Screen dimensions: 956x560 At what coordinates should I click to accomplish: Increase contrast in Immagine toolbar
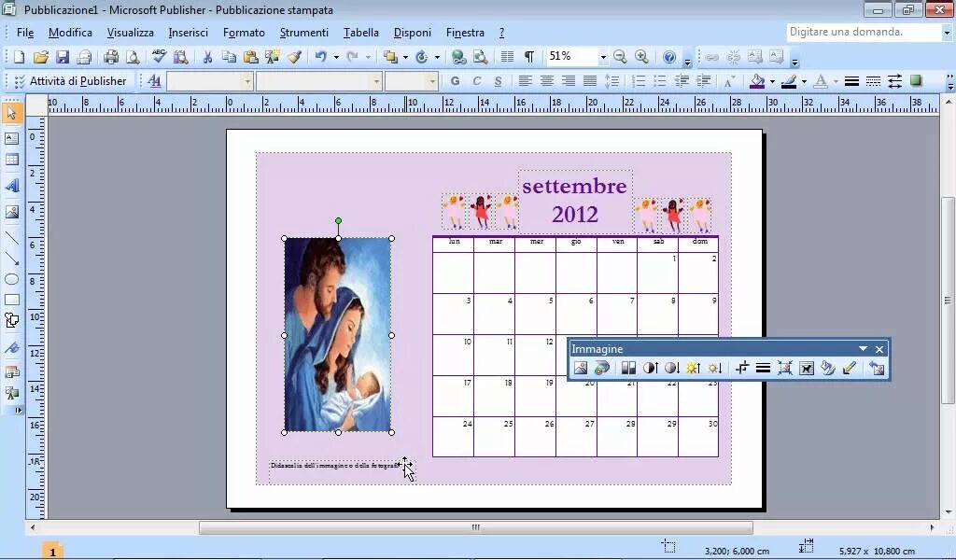click(650, 368)
